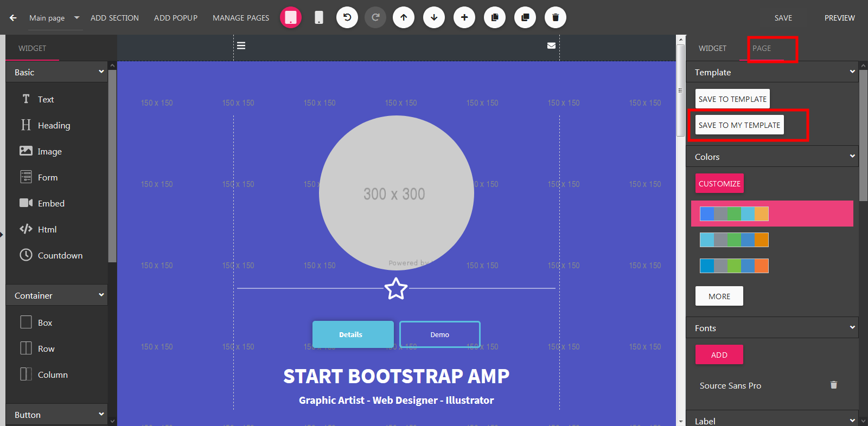
Task: Switch to tablet preview mode
Action: pos(291,17)
